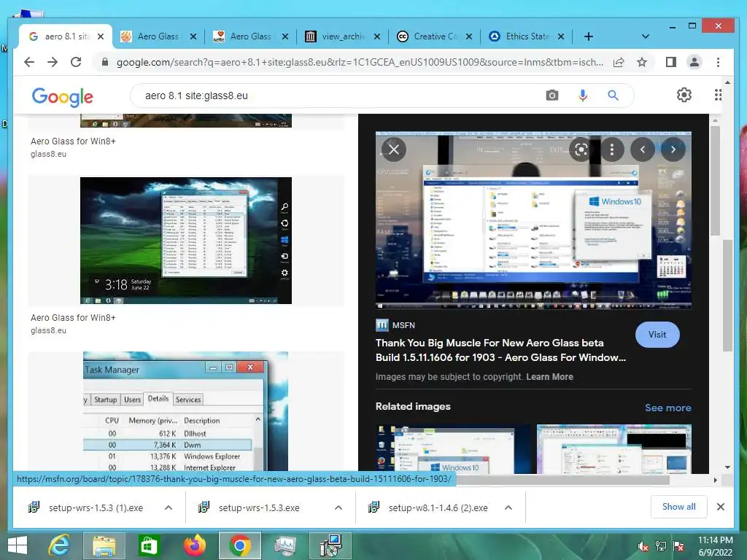Open the Google apps grid
The width and height of the screenshot is (747, 560).
click(718, 95)
